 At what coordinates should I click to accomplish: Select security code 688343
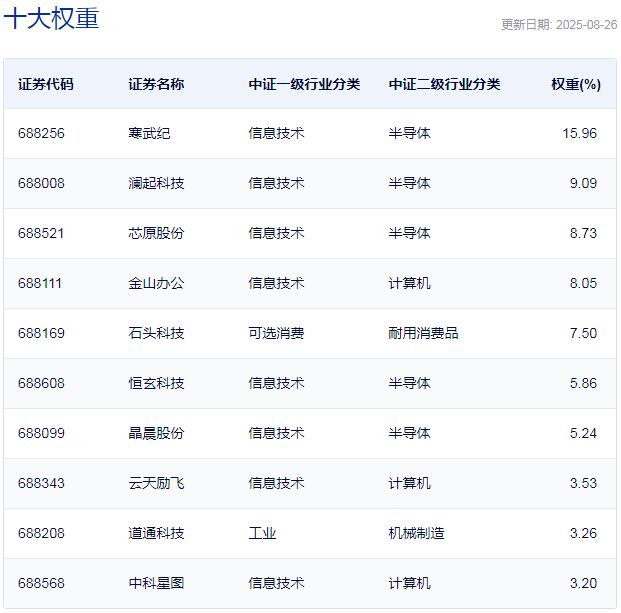[41, 484]
